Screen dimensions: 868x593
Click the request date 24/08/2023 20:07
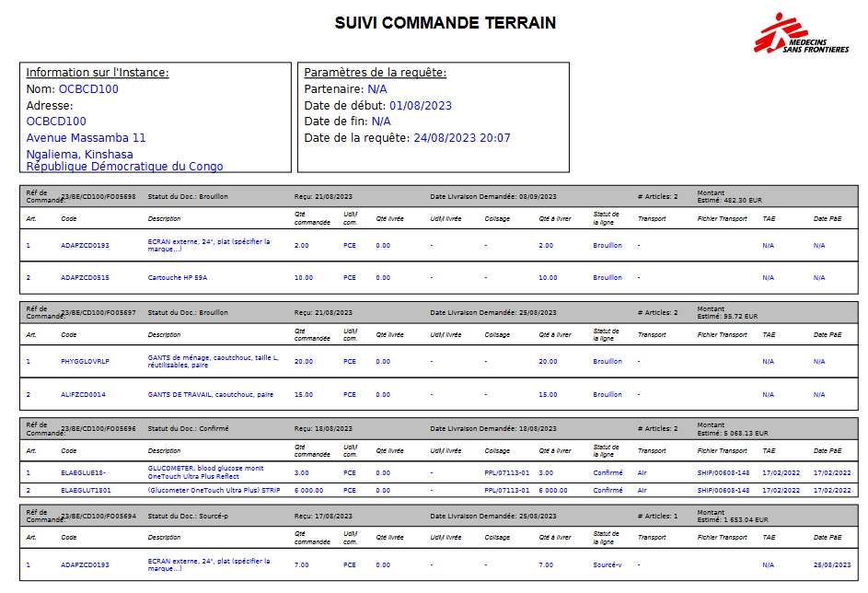[462, 138]
